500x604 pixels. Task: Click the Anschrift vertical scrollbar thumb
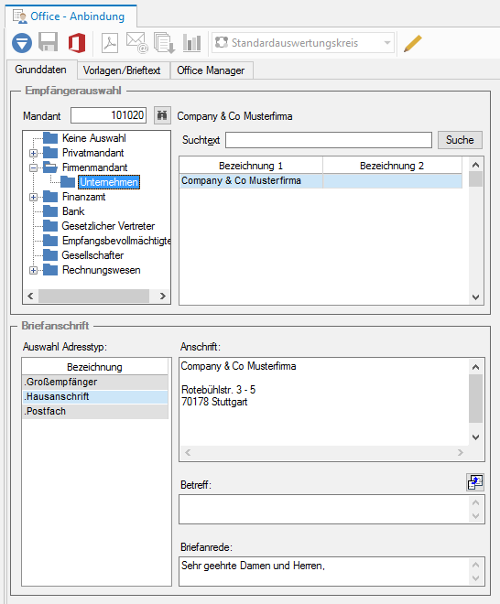[x=476, y=399]
